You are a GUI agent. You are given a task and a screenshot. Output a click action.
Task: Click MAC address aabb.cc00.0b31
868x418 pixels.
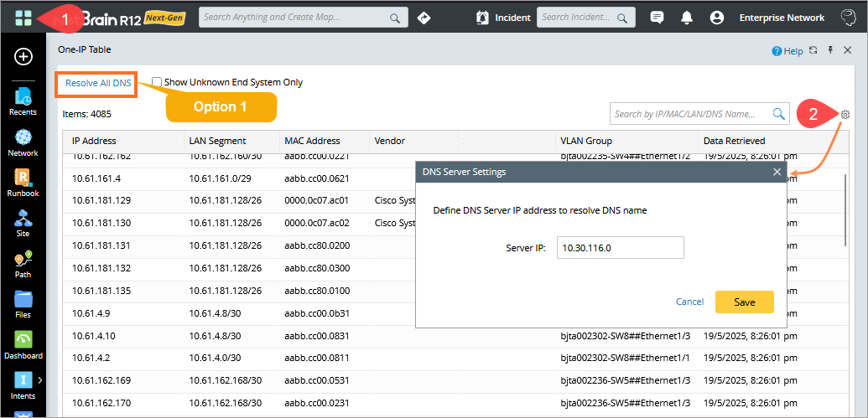click(x=317, y=313)
